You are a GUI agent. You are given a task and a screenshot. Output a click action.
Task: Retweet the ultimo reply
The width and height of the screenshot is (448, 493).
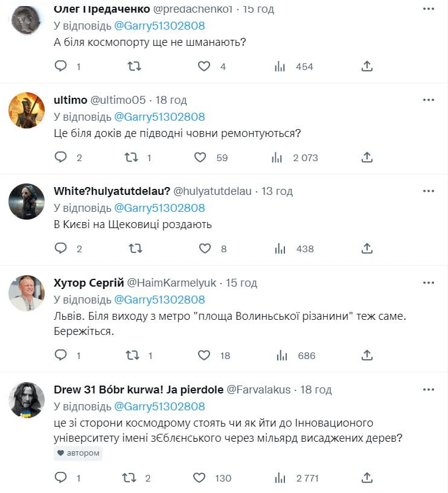click(x=130, y=157)
